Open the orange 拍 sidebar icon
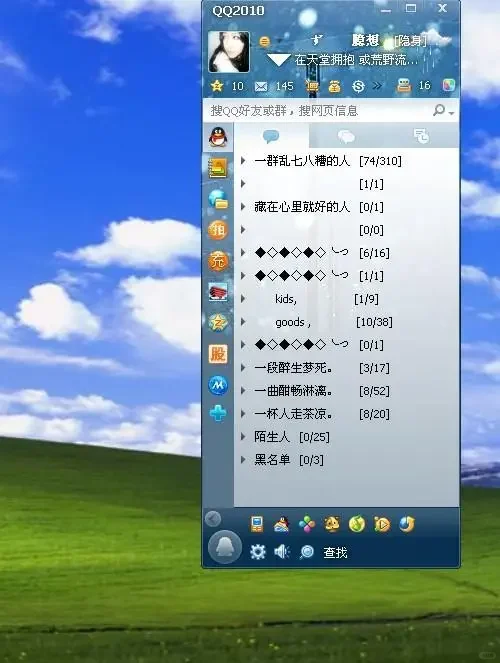This screenshot has width=500, height=663. coord(218,230)
